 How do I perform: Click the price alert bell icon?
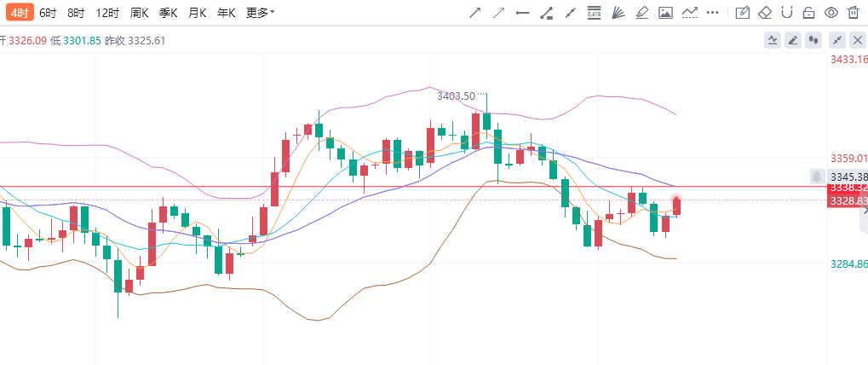(817, 177)
